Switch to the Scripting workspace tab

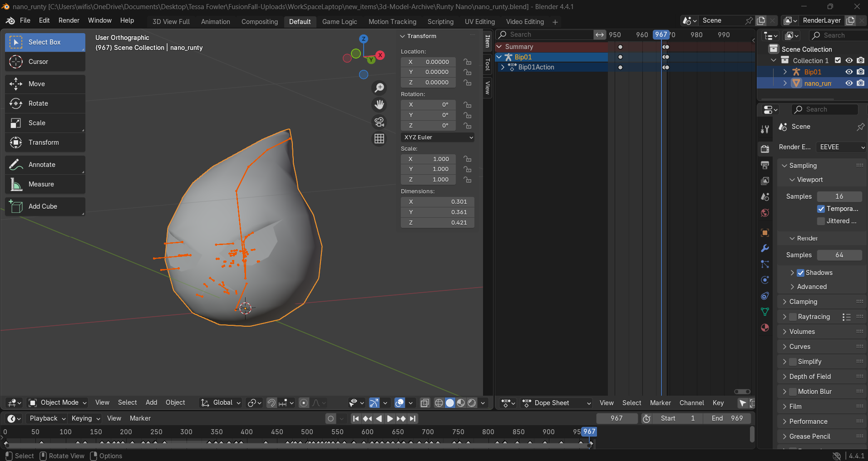pyautogui.click(x=440, y=22)
